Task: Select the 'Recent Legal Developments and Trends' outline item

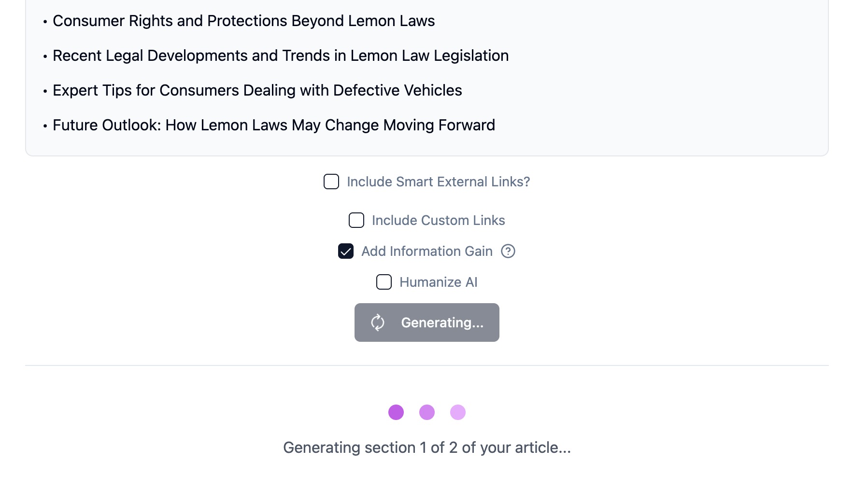Action: (x=280, y=56)
